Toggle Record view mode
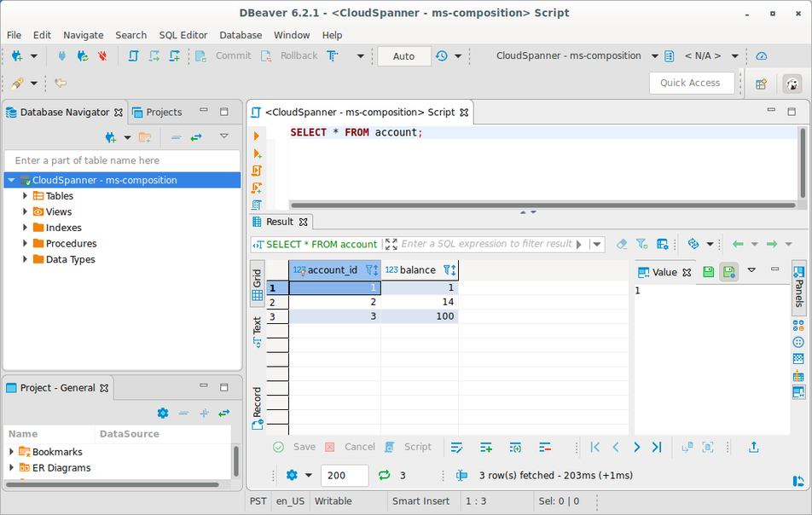 pyautogui.click(x=258, y=408)
